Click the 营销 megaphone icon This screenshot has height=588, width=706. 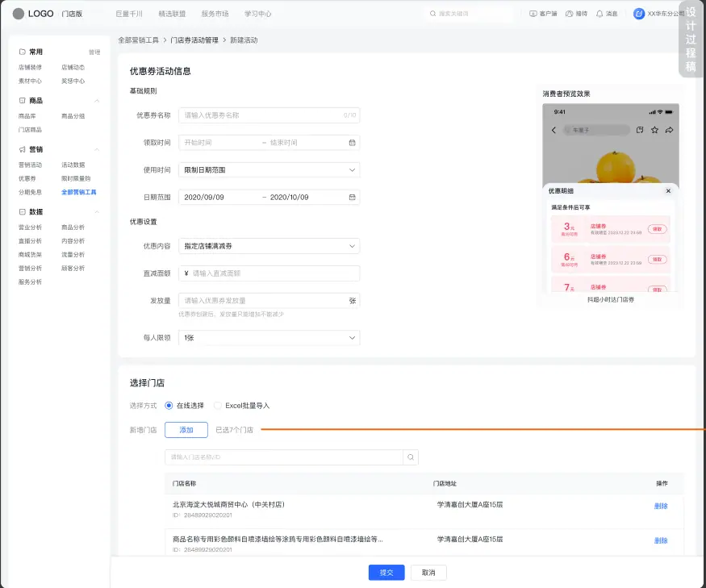pos(22,149)
